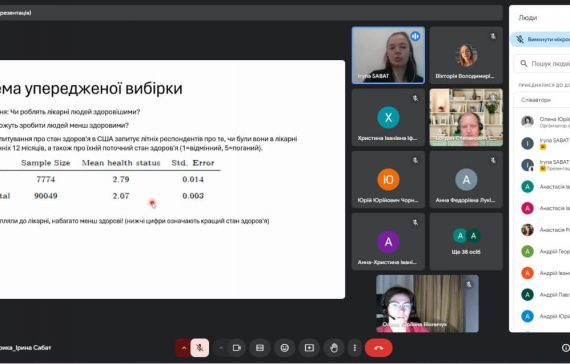This screenshot has height=364, width=570.
Task: Open the emoji reactions button
Action: (x=285, y=348)
